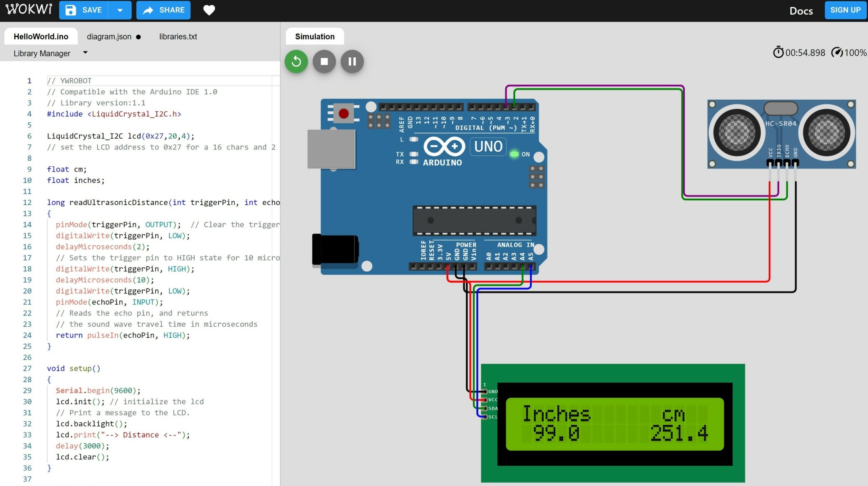Click the simulation timer indicator
Screen dimensions: 868x486
[x=799, y=53]
